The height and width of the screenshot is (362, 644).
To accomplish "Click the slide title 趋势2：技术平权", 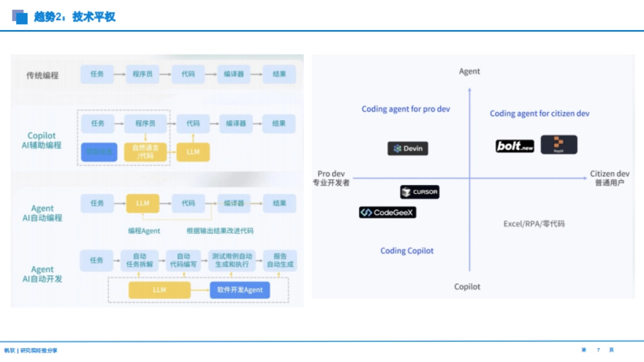I will tap(75, 17).
